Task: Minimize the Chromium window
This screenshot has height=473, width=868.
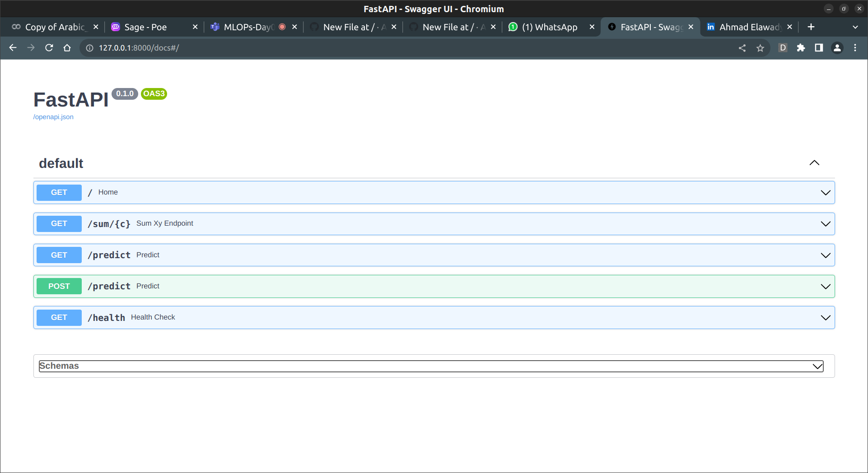Action: pyautogui.click(x=829, y=9)
